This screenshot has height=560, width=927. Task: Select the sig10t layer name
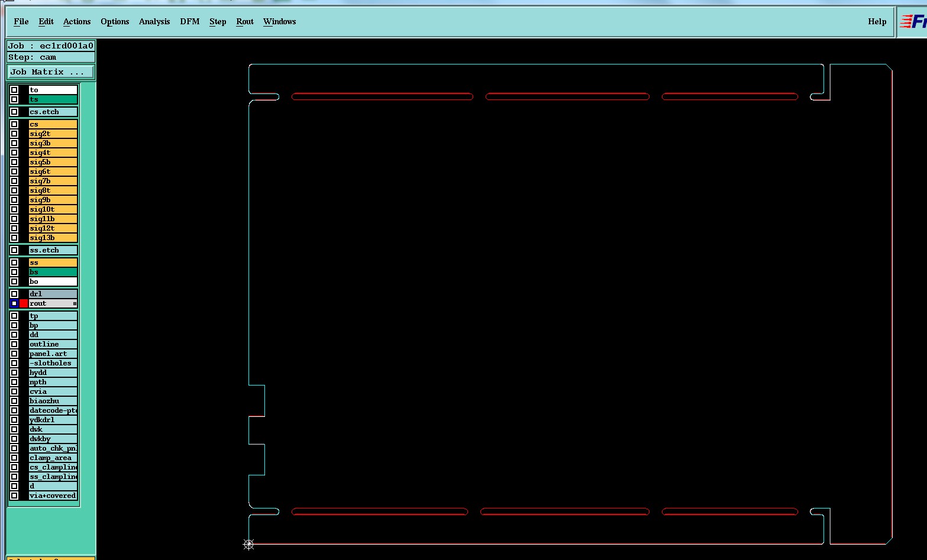[x=53, y=209]
